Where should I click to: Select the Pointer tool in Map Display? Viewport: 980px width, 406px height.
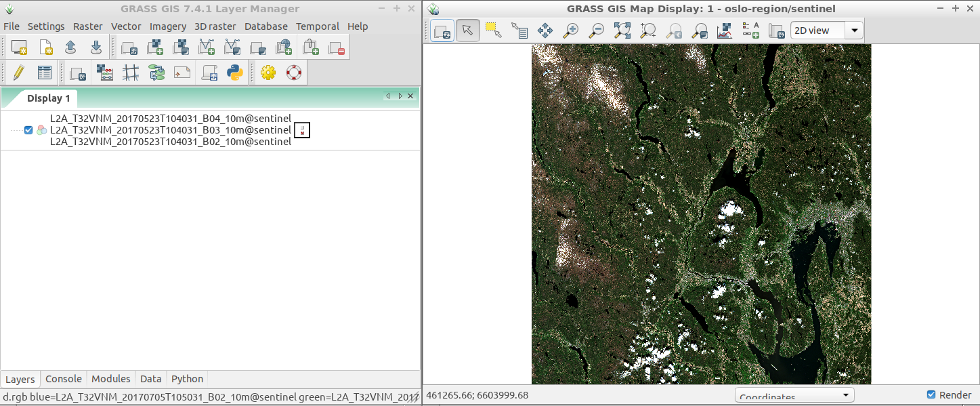coord(468,31)
